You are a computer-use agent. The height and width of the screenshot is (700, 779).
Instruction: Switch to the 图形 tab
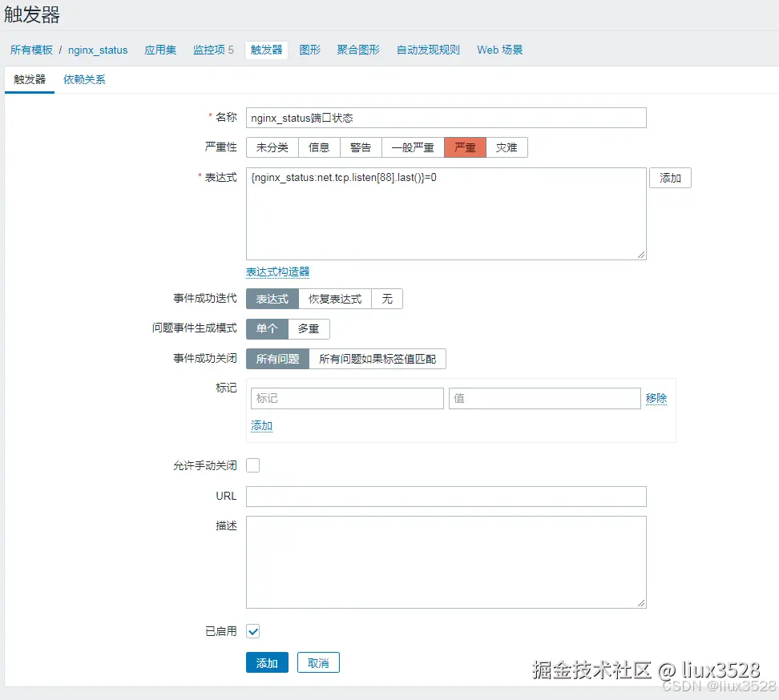pos(309,49)
